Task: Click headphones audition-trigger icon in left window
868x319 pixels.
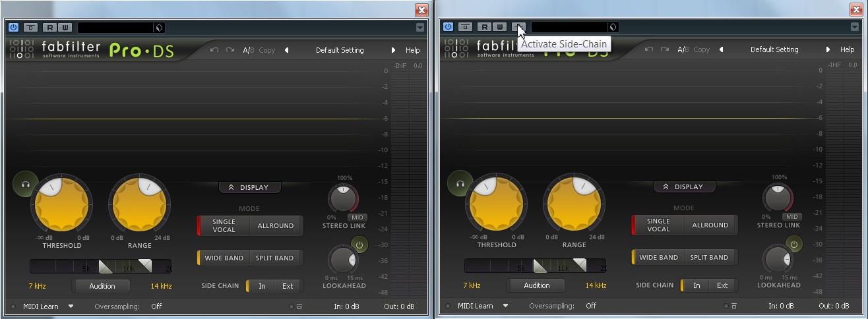Action: click(25, 185)
